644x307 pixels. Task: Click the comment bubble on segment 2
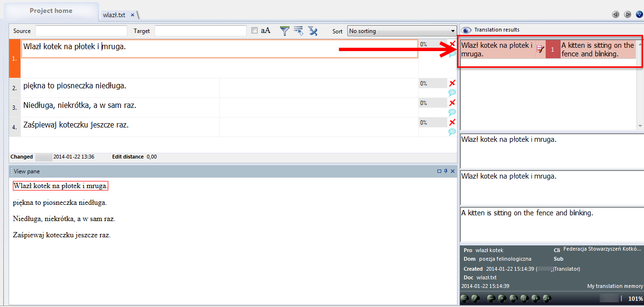coord(452,93)
